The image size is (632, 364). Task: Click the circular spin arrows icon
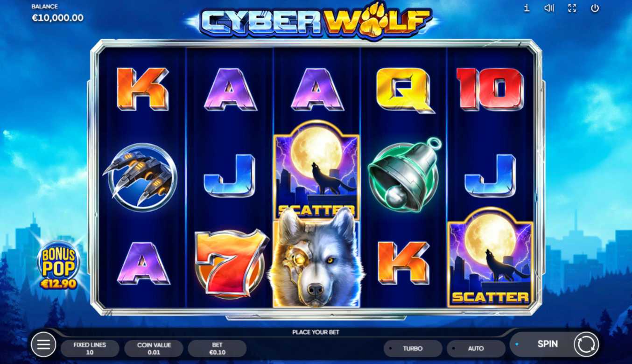(x=585, y=345)
